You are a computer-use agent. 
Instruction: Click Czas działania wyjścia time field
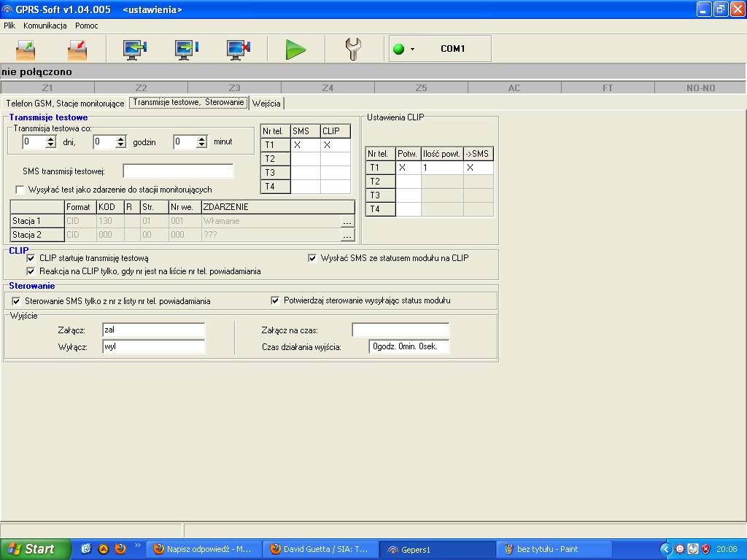(409, 346)
